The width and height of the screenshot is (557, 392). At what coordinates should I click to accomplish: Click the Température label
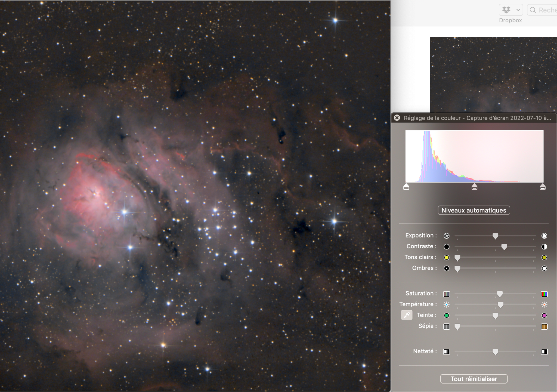pos(418,304)
